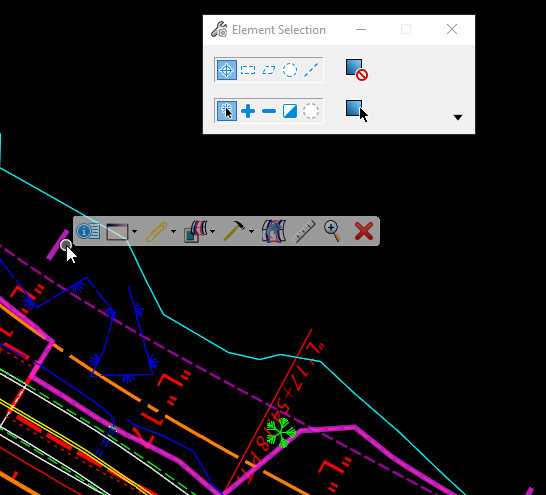Activate the Invert selection mode
This screenshot has height=495, width=546.
tap(290, 111)
